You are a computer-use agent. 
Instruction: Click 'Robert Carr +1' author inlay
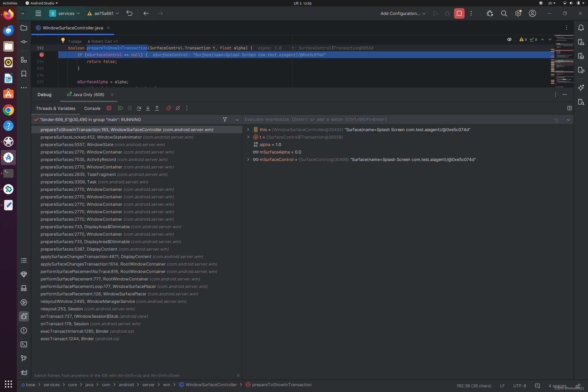(x=102, y=42)
